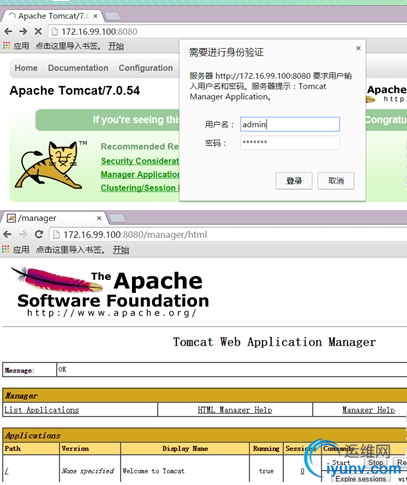Click the sessions count 0 link
The image size is (407, 485).
302,471
